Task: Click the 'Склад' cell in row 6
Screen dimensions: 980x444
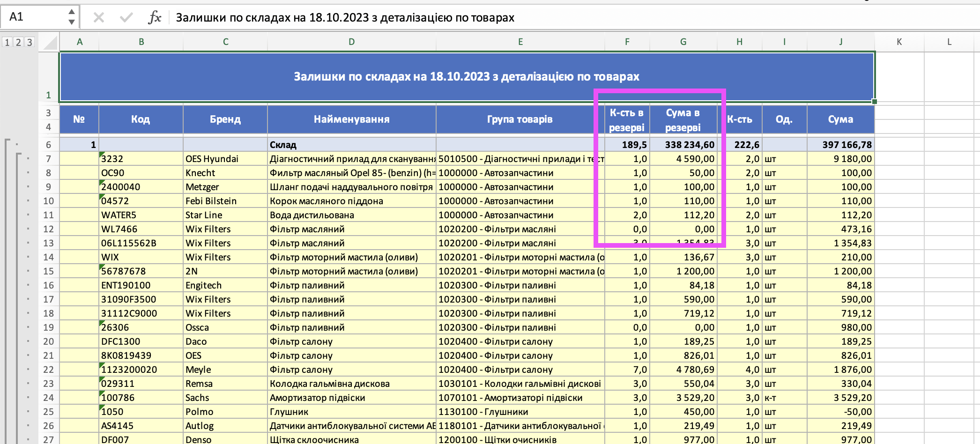Action: [352, 145]
